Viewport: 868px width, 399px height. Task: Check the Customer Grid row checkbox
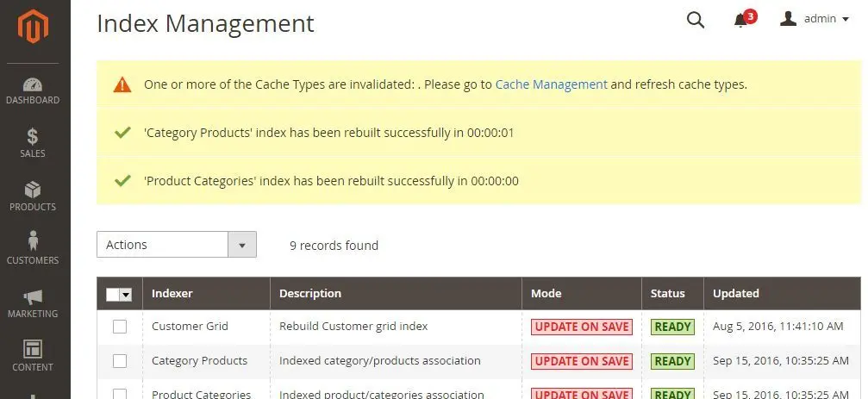[x=120, y=327]
